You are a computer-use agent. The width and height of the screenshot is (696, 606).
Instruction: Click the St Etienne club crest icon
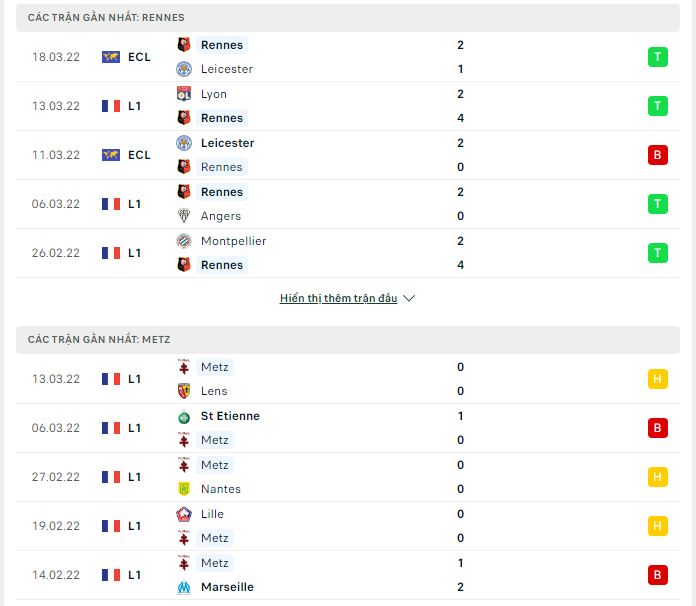coord(184,416)
